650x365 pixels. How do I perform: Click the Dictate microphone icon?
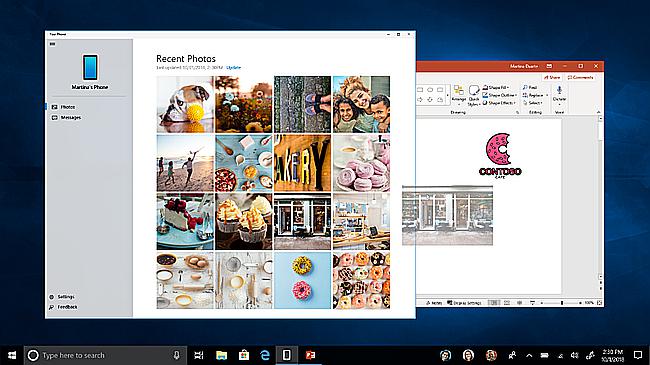tap(559, 90)
